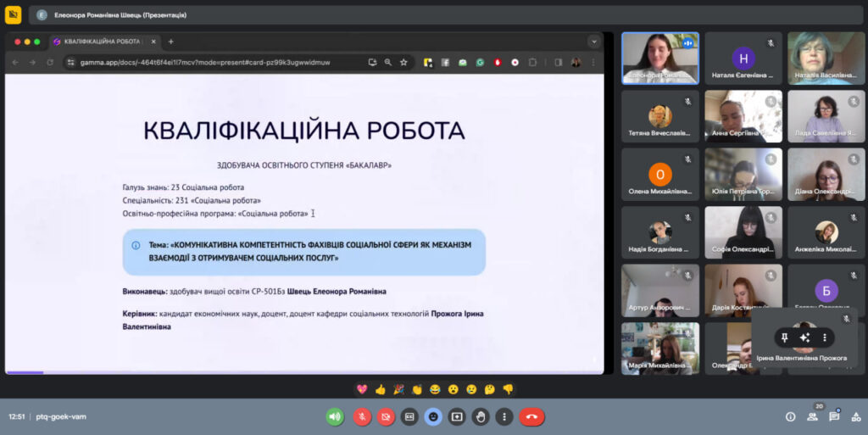Unmute the microphone

(362, 416)
